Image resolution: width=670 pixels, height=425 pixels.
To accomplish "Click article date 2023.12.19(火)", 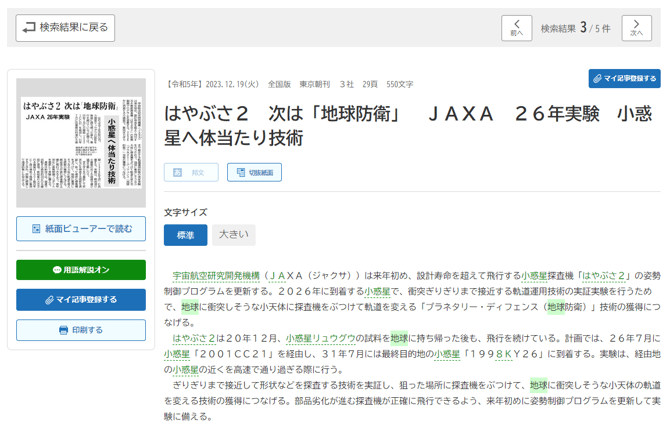I will [x=232, y=84].
